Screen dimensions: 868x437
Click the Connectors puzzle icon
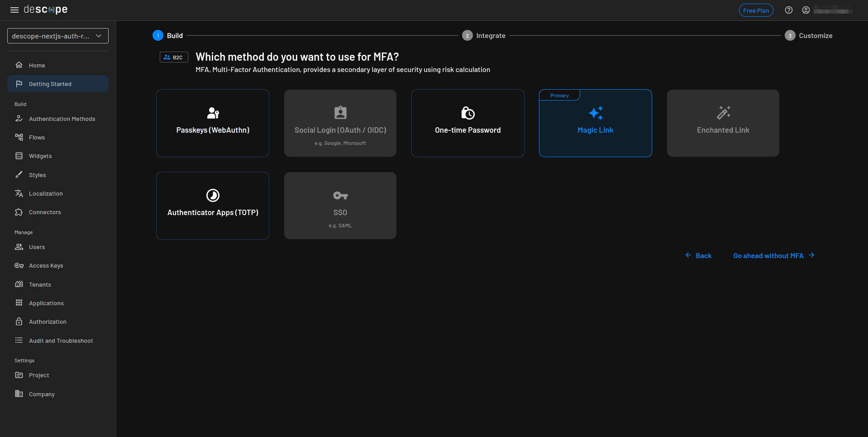click(x=19, y=212)
